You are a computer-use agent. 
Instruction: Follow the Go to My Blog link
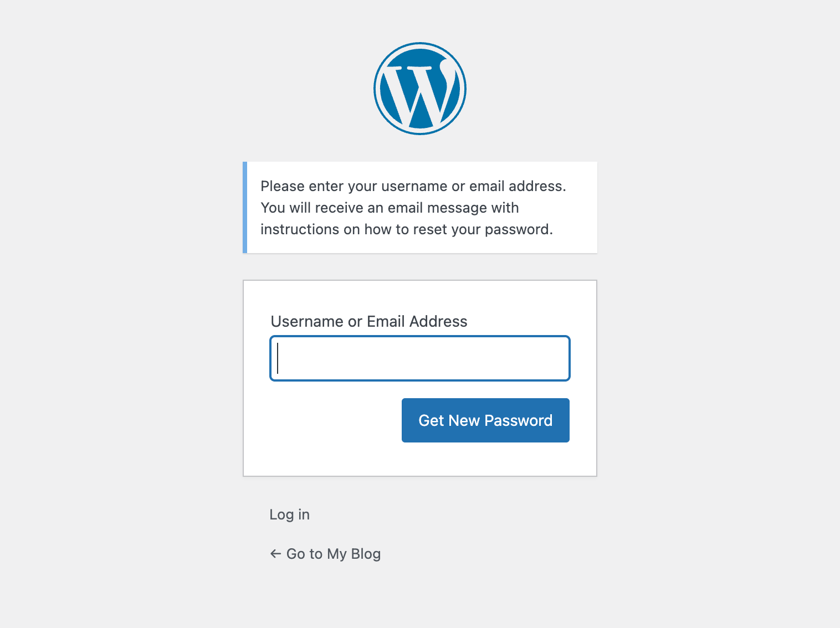point(332,553)
